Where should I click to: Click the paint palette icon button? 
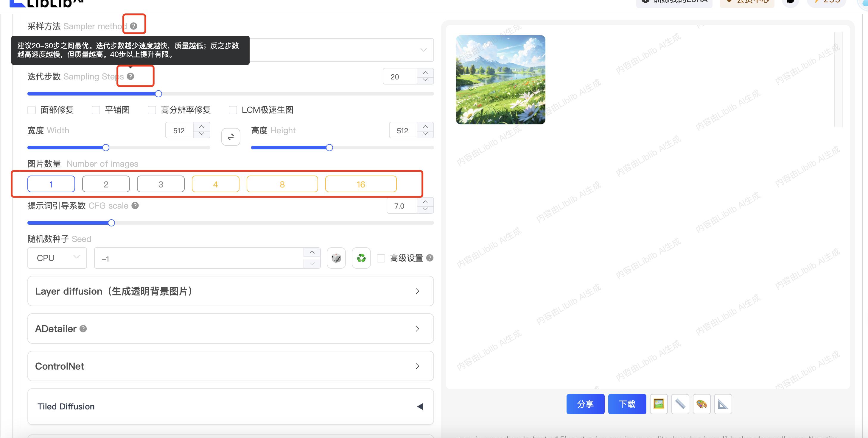pos(701,404)
